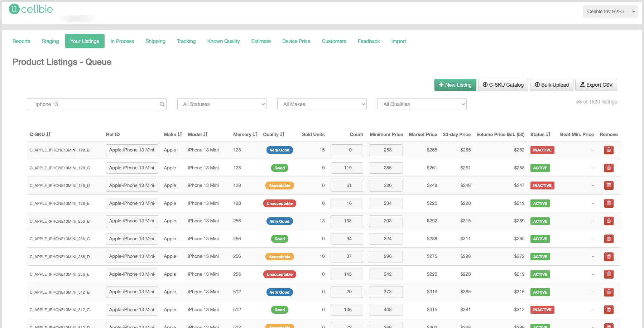Open the All Qualities dropdown
Viewport: 644px width, 328px height.
click(x=422, y=104)
